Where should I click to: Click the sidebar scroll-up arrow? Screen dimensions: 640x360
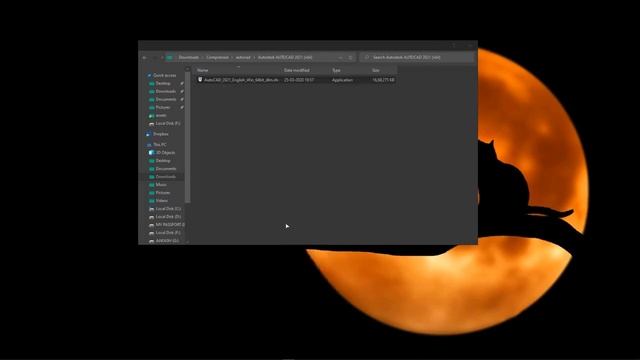tap(187, 69)
